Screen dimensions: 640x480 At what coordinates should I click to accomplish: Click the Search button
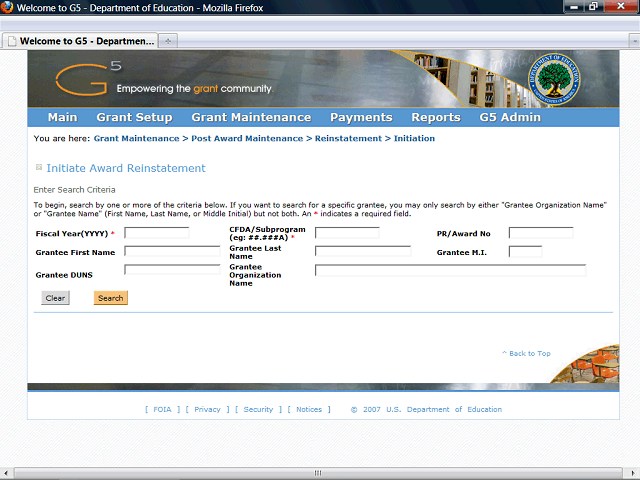(111, 298)
